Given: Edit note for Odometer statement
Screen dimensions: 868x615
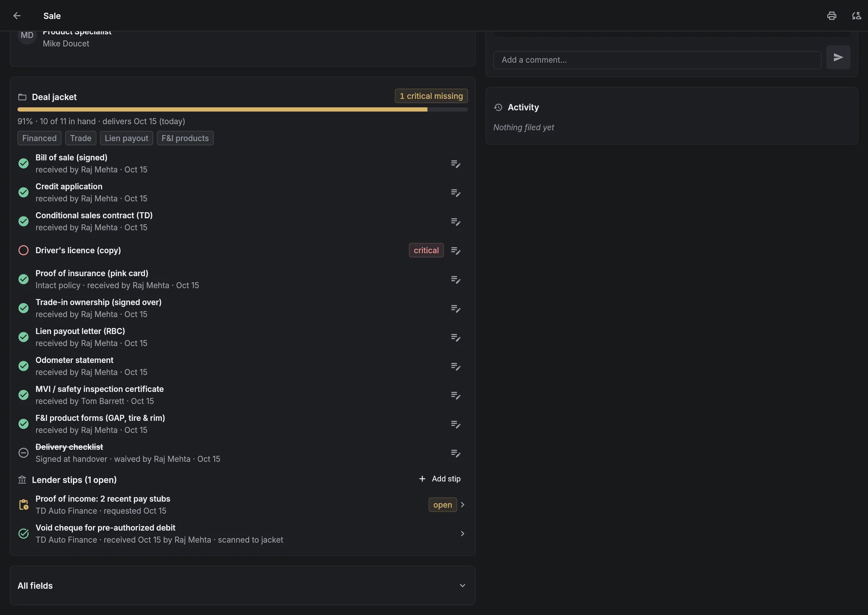Looking at the screenshot, I should (x=455, y=366).
